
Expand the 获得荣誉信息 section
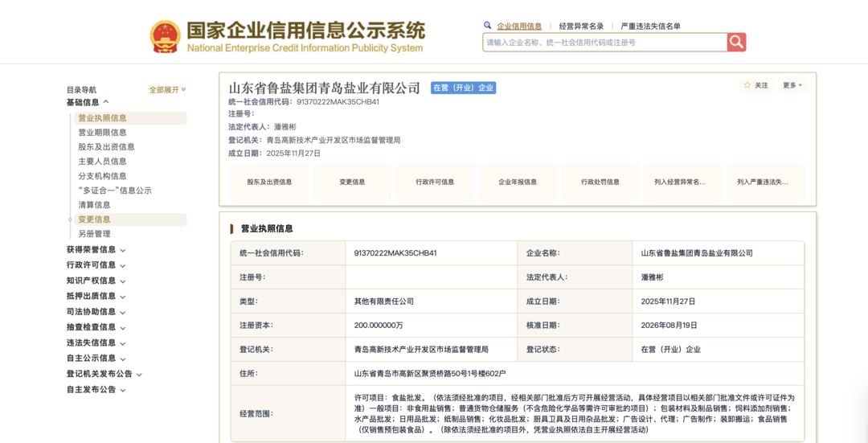click(x=96, y=250)
